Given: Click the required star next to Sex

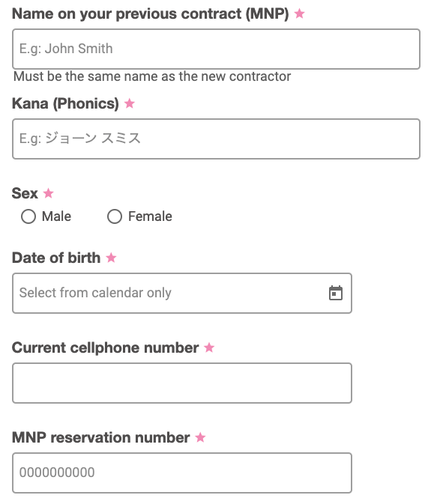Looking at the screenshot, I should coord(48,193).
